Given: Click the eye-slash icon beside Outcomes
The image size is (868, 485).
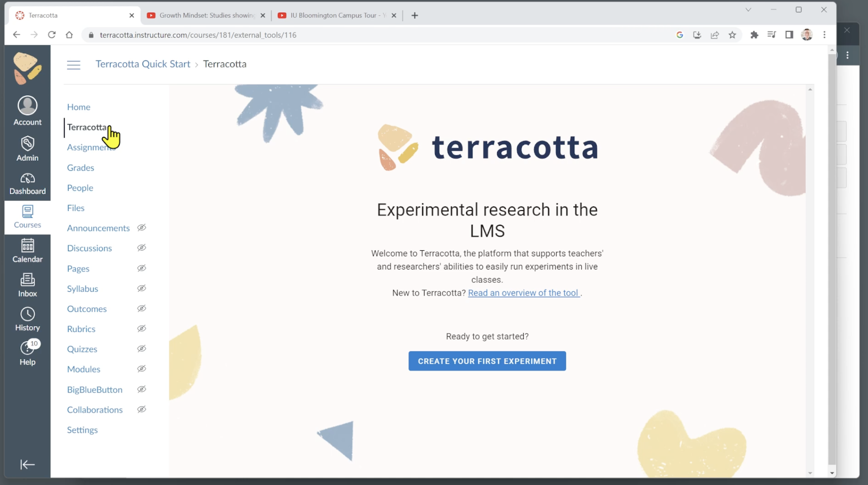Looking at the screenshot, I should click(142, 308).
